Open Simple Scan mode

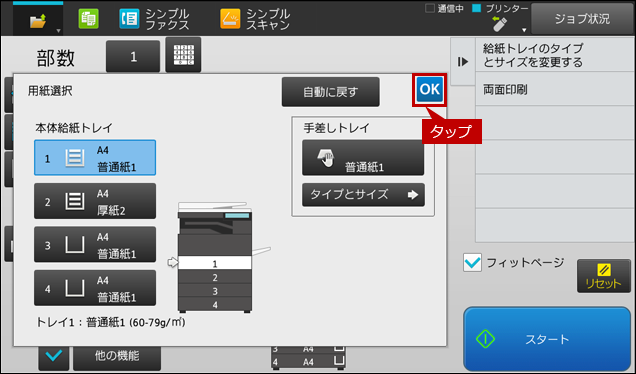(x=255, y=19)
